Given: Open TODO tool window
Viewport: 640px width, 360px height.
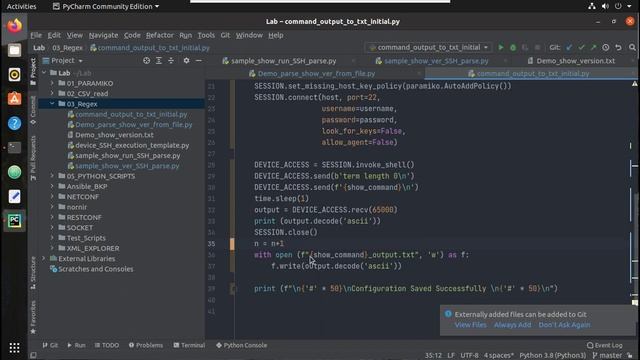Looking at the screenshot, I should [x=107, y=345].
